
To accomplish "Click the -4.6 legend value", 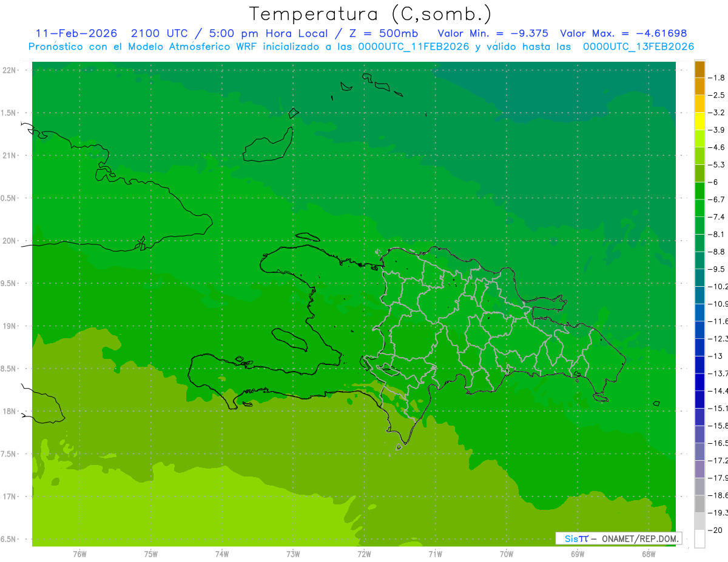I will 717,147.
